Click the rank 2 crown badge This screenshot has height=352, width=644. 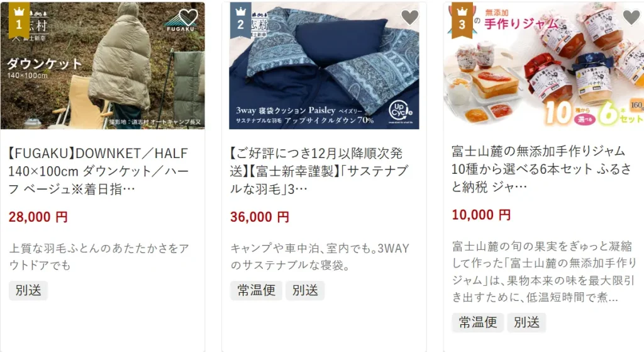tap(240, 21)
